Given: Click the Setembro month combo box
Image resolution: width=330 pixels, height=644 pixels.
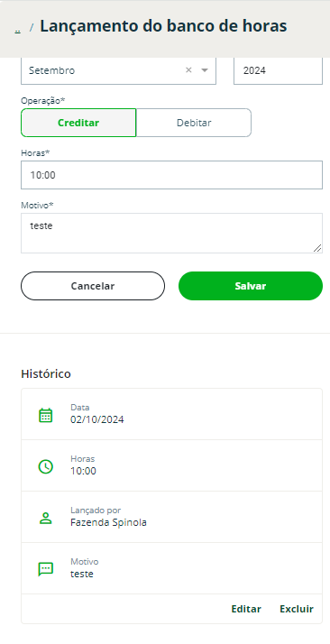Looking at the screenshot, I should [x=118, y=70].
